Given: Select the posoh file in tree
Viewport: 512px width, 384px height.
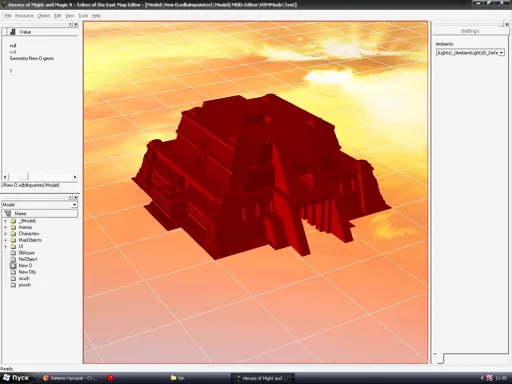Looking at the screenshot, I should click(25, 285).
